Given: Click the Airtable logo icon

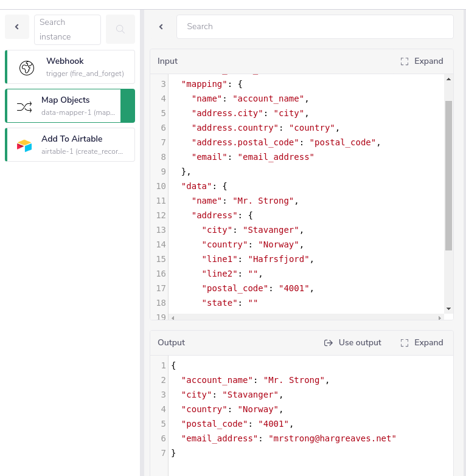Looking at the screenshot, I should pyautogui.click(x=24, y=145).
